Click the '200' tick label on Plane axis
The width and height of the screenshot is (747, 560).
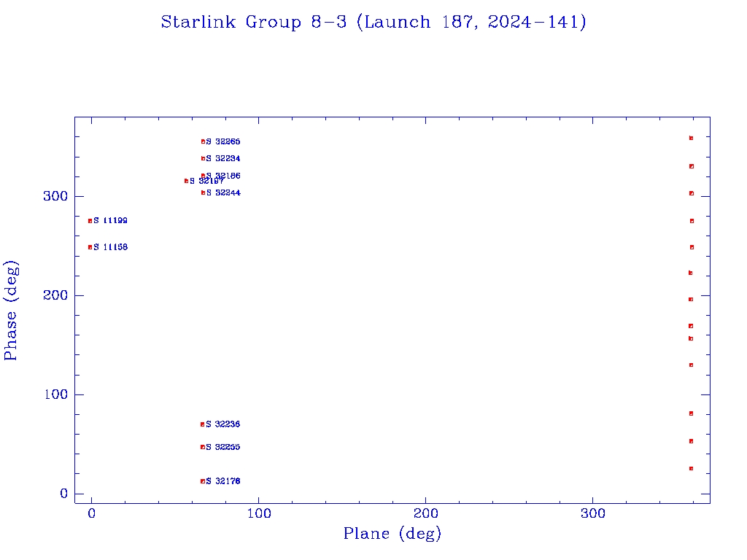(425, 513)
